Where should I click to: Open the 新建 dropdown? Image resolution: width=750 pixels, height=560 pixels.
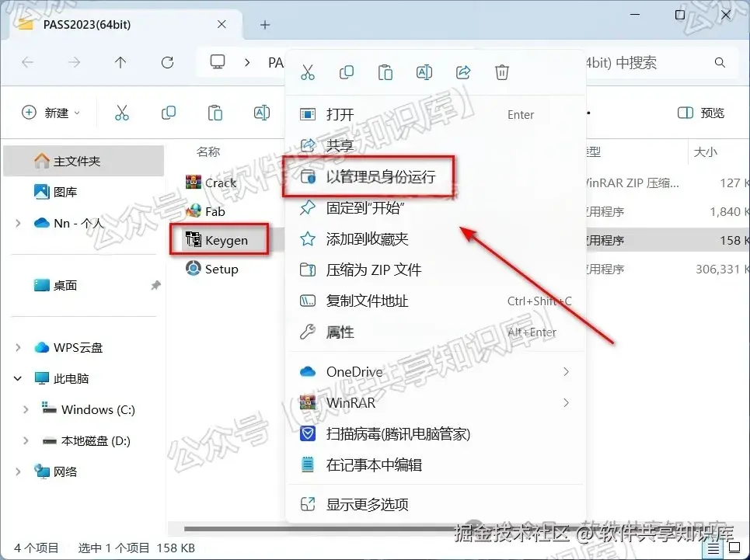tap(51, 113)
